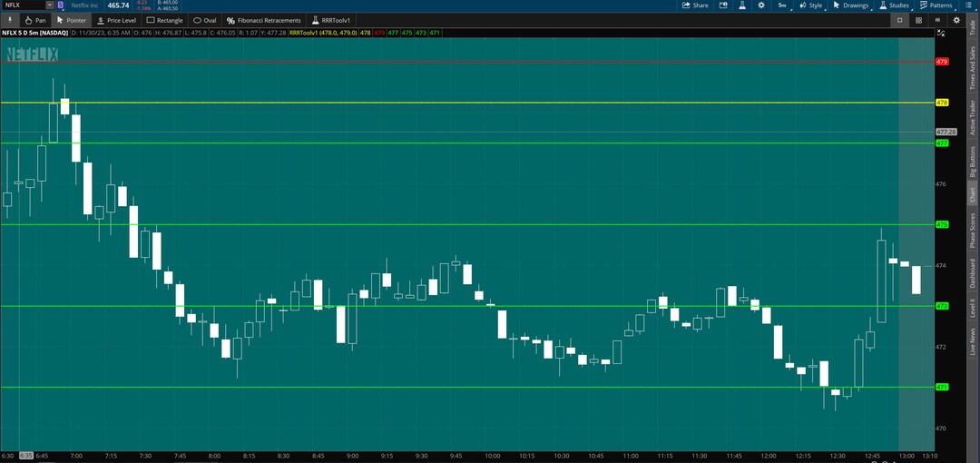Click the yellow 478 price level label

coord(943,102)
